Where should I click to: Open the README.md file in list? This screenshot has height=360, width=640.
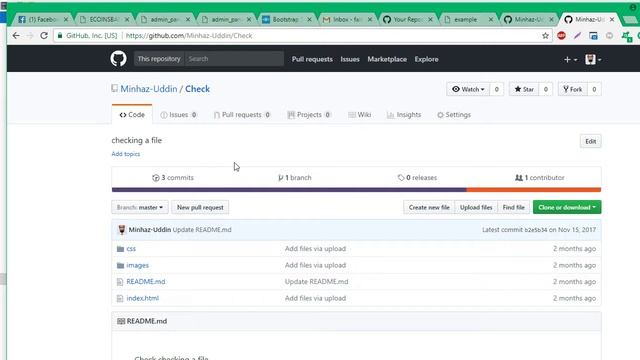pos(146,282)
